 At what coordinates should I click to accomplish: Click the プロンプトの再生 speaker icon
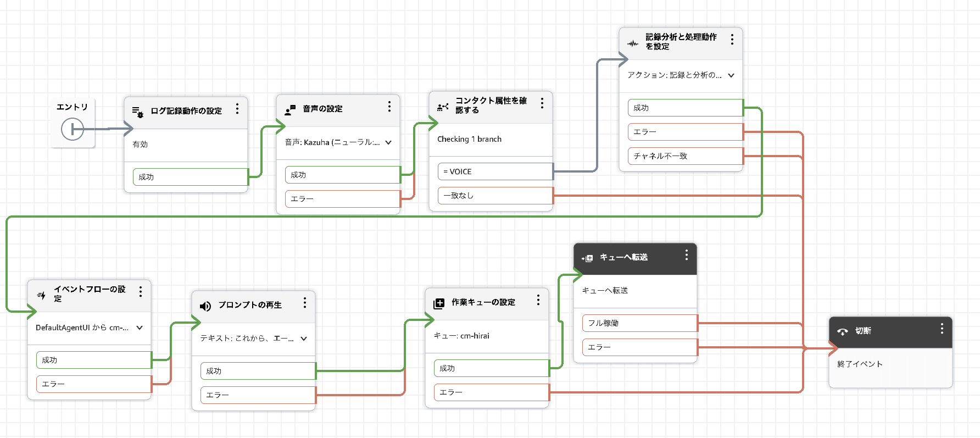click(205, 306)
